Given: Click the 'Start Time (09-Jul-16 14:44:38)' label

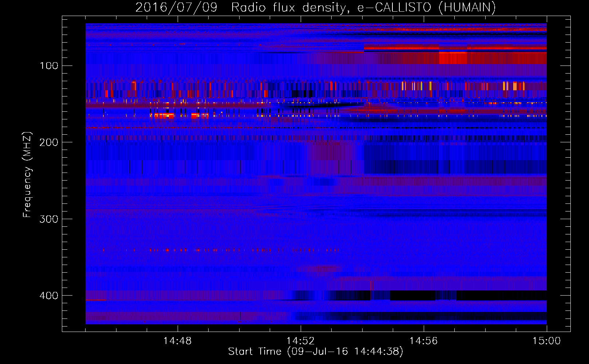Looking at the screenshot, I should [316, 352].
